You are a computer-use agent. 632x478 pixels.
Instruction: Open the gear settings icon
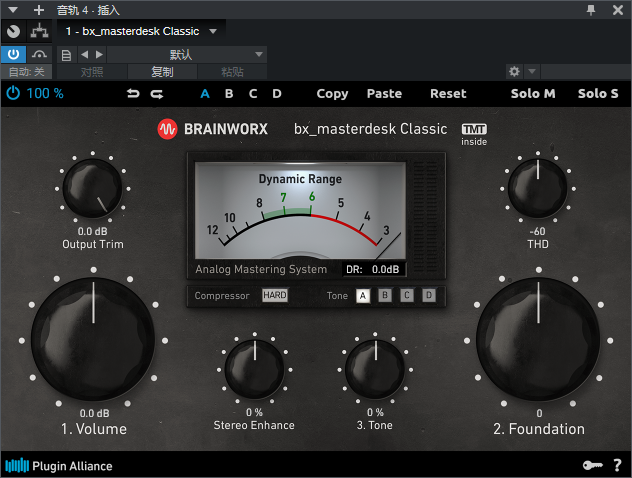(514, 72)
